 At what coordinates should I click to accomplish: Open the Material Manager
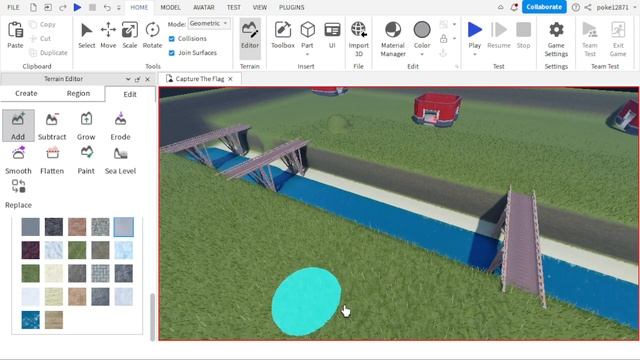pyautogui.click(x=393, y=39)
